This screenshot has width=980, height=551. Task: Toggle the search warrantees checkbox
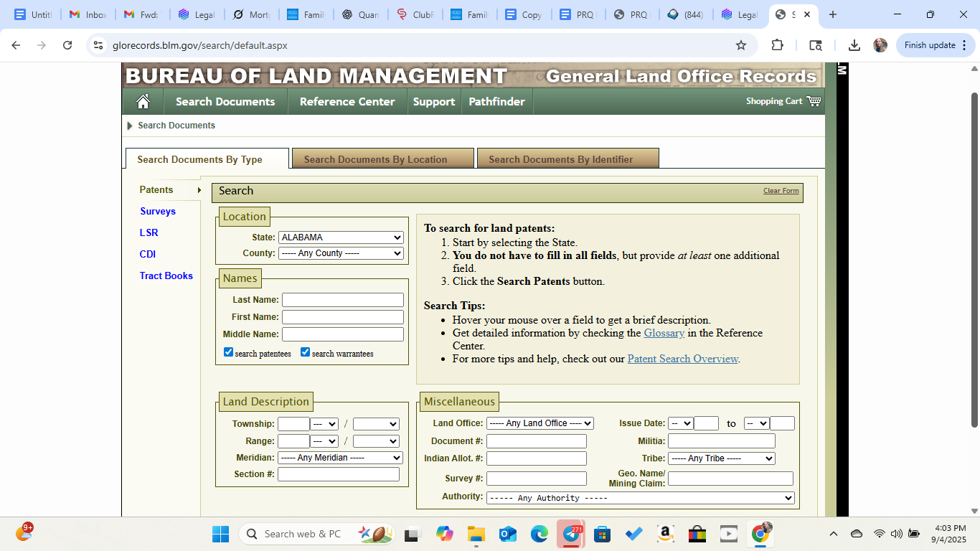[305, 352]
